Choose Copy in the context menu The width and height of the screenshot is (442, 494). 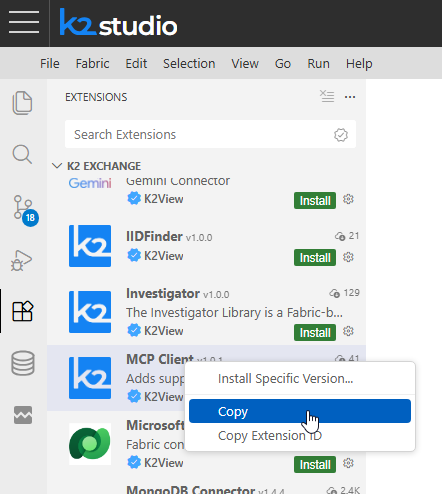click(300, 411)
